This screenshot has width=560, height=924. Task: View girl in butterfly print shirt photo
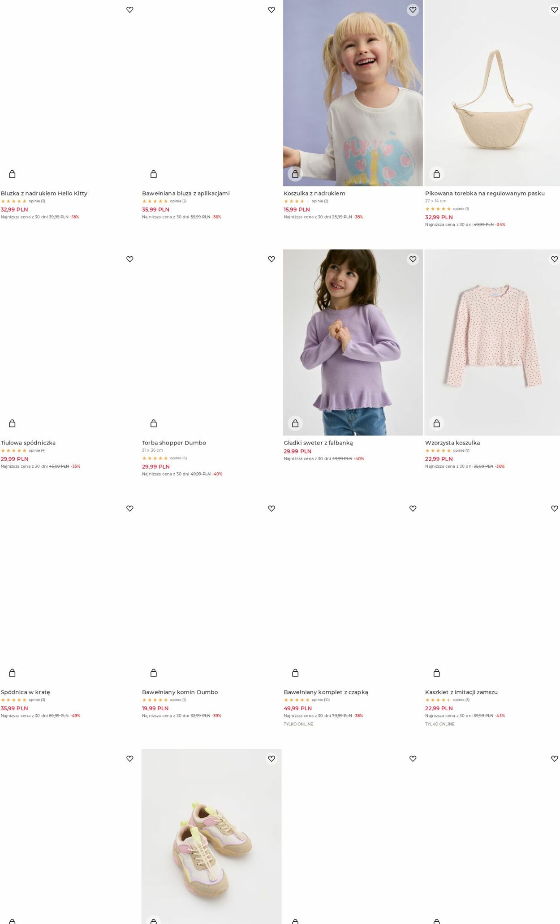pyautogui.click(x=353, y=93)
